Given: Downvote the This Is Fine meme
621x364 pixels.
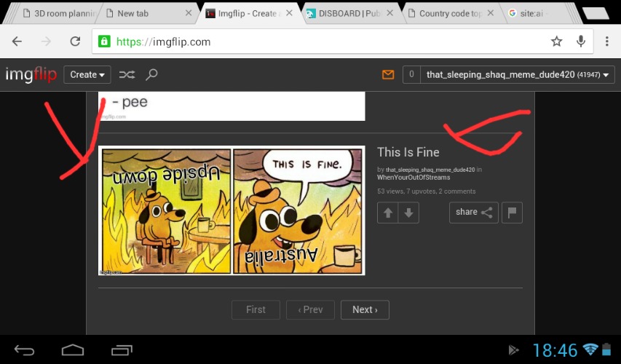Looking at the screenshot, I should click(408, 213).
